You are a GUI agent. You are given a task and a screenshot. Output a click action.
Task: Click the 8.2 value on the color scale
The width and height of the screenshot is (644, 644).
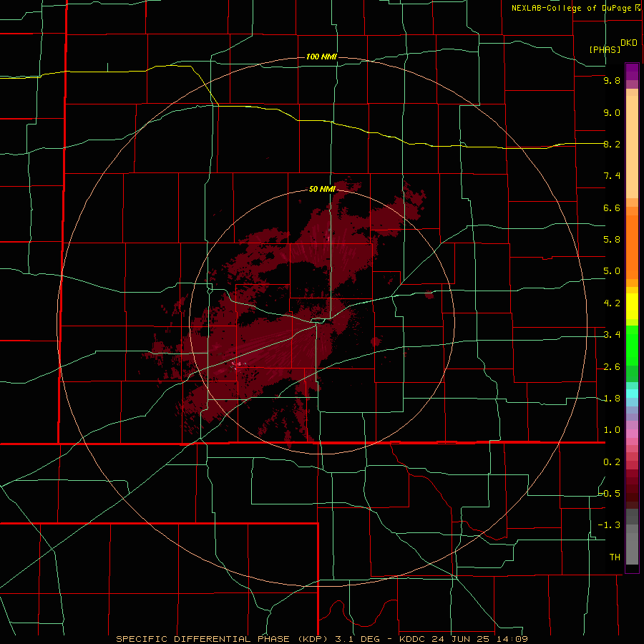(x=612, y=144)
